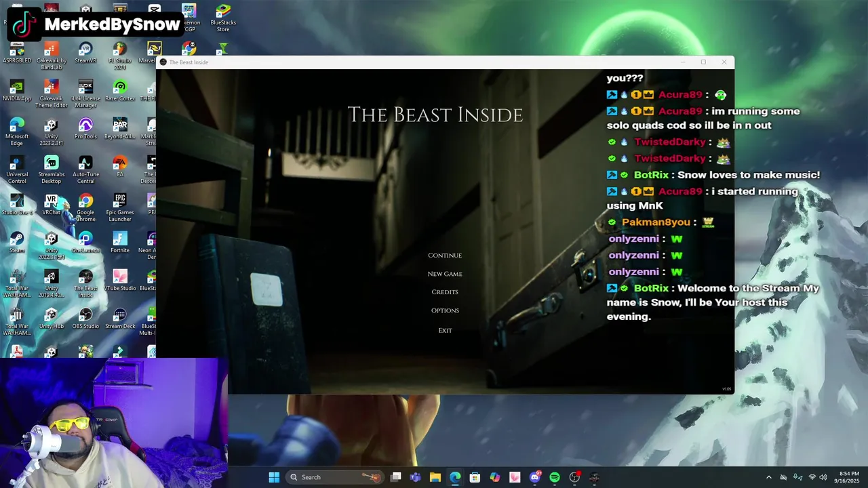Open Spotify from the taskbar

coord(555,477)
